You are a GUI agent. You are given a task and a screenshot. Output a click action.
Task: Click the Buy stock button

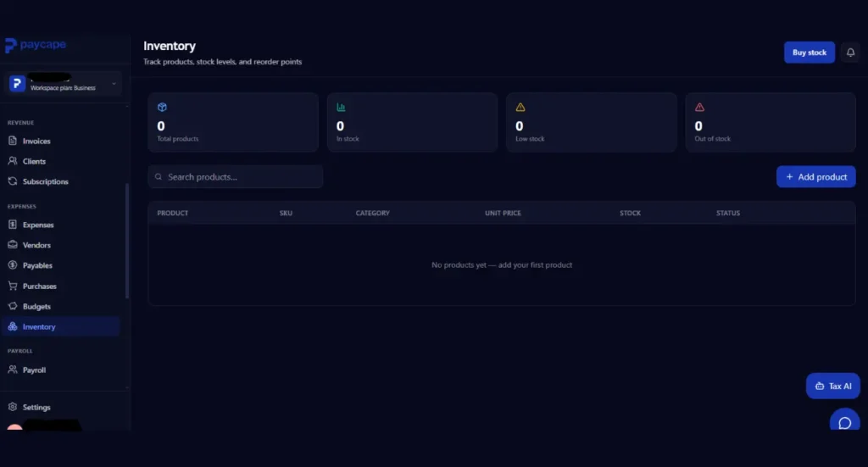click(x=810, y=53)
